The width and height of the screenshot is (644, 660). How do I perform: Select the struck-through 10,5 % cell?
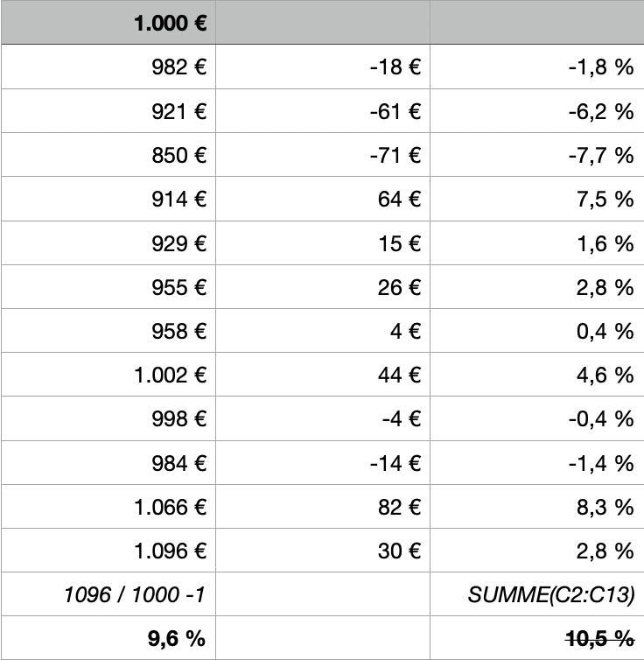point(599,639)
